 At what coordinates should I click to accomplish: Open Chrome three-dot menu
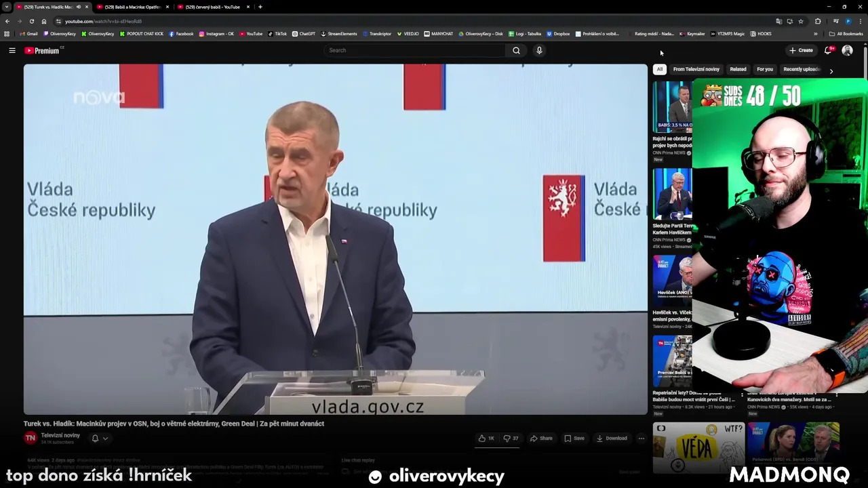861,21
